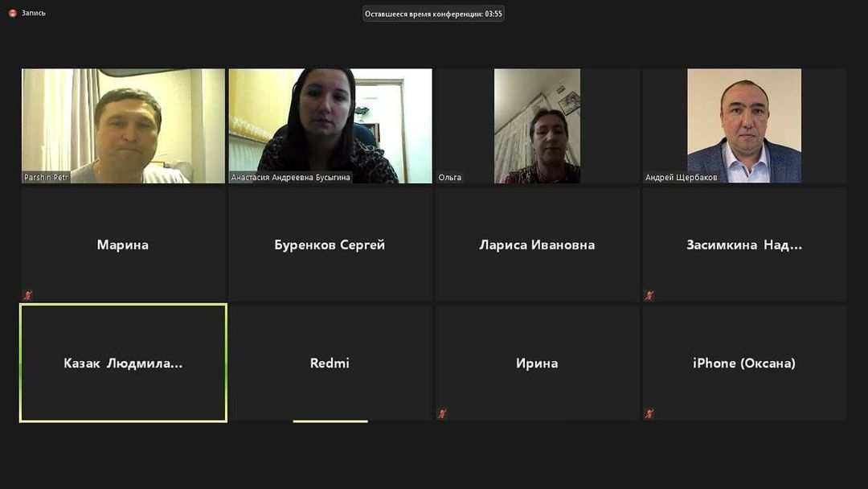This screenshot has width=868, height=489.
Task: Click the "Ольга" name label
Action: point(449,177)
